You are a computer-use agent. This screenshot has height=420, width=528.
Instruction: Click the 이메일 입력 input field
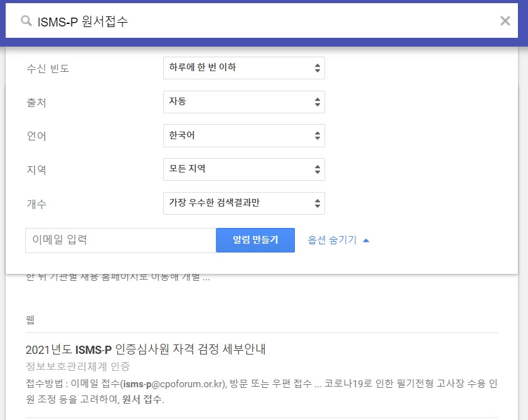[120, 240]
